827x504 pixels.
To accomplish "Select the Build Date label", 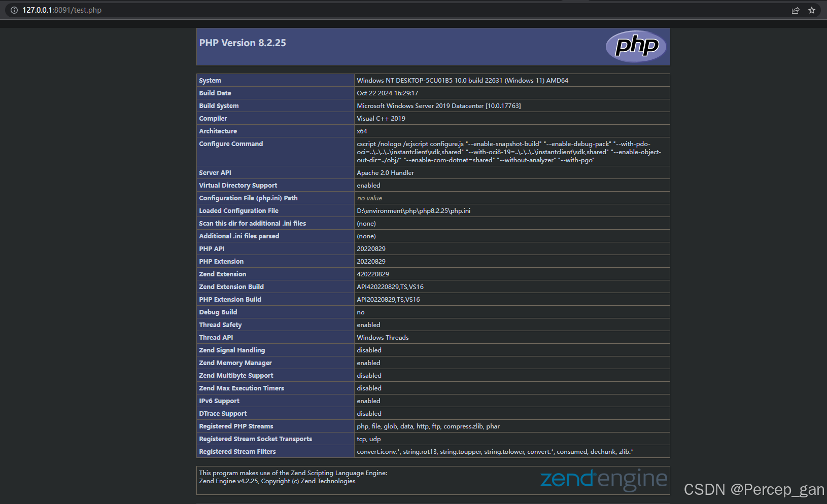I will tap(215, 93).
